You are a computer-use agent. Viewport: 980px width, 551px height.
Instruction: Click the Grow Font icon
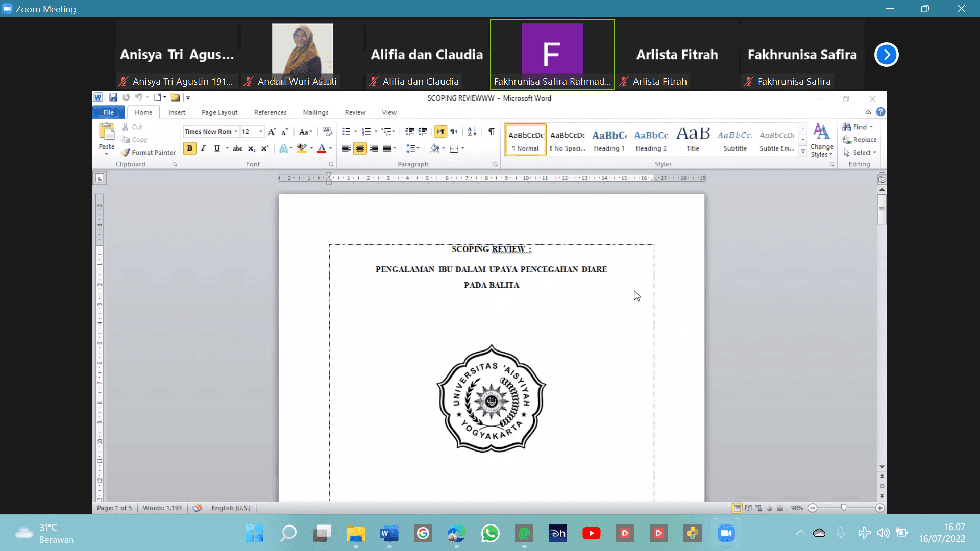(x=272, y=132)
